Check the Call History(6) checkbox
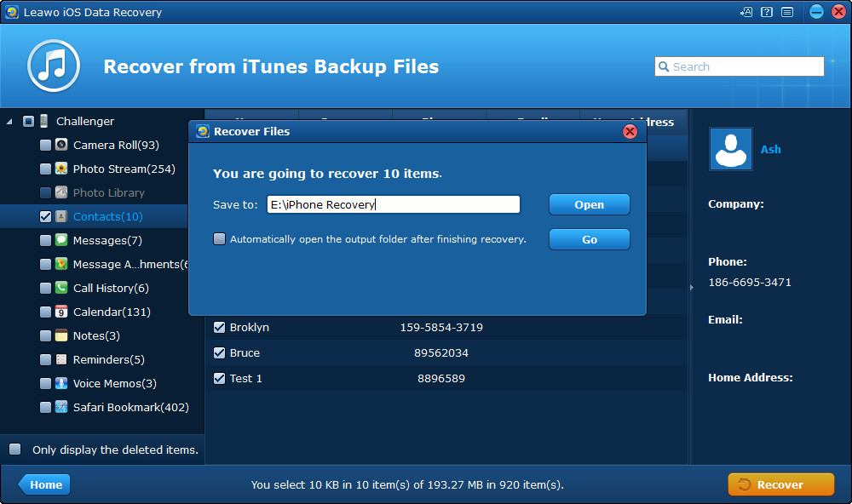Viewport: 852px width, 504px height. [x=46, y=289]
